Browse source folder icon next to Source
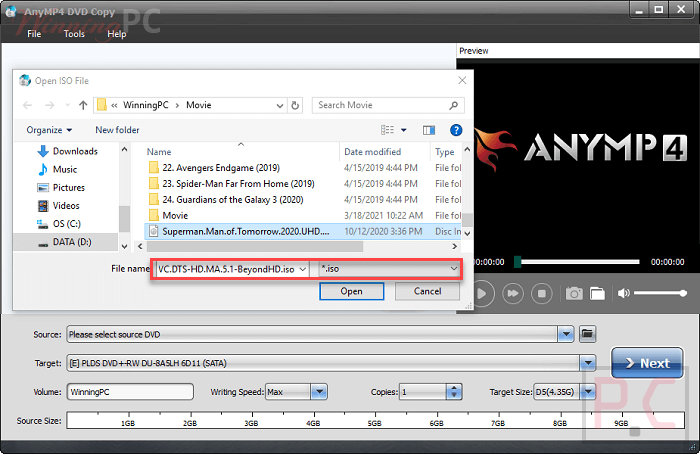The height and width of the screenshot is (454, 700). click(x=588, y=334)
